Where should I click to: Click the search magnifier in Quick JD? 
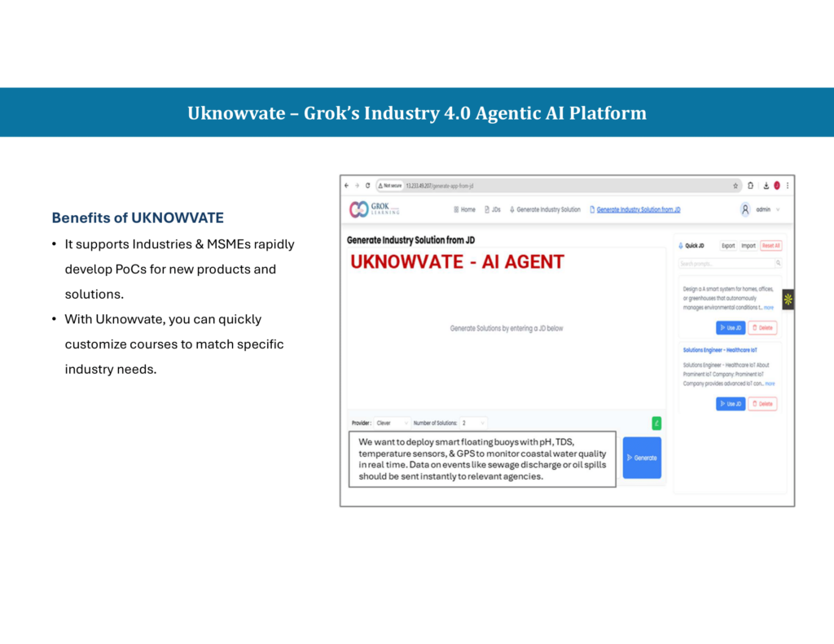(x=778, y=264)
